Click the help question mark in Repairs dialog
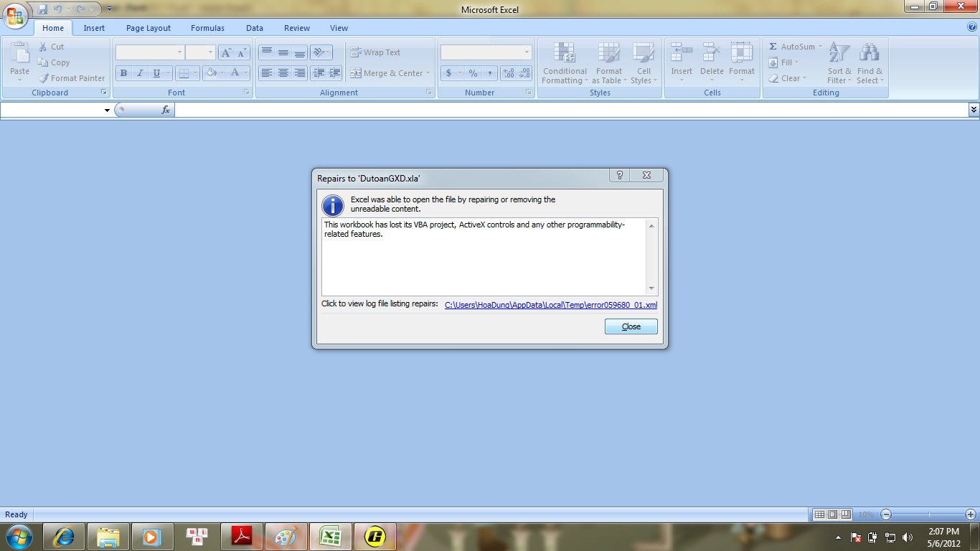This screenshot has height=551, width=980. [x=620, y=175]
